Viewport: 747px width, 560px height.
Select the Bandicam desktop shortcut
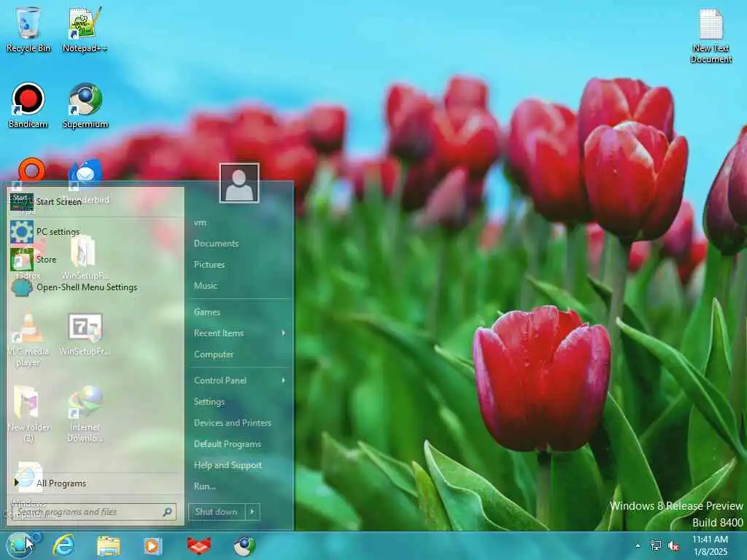(x=28, y=105)
